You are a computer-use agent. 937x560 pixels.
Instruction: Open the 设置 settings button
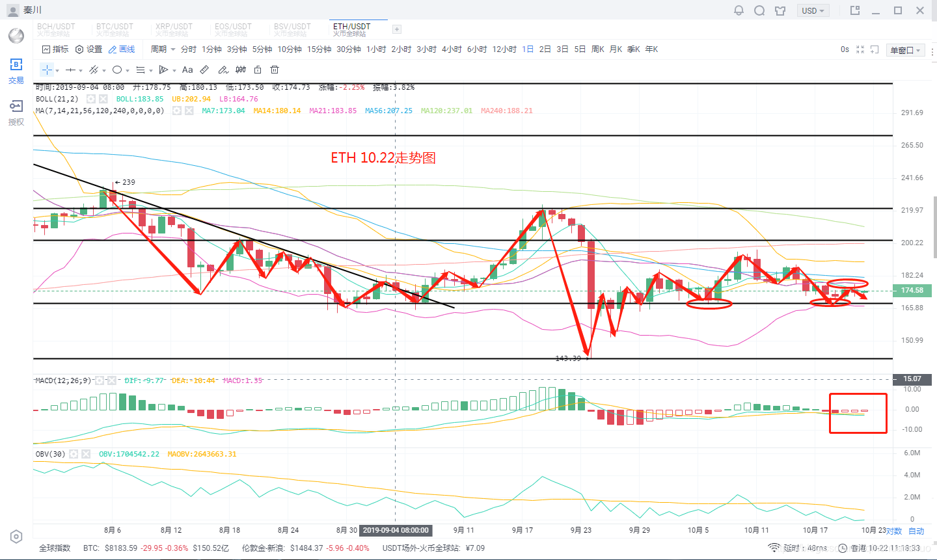point(89,49)
